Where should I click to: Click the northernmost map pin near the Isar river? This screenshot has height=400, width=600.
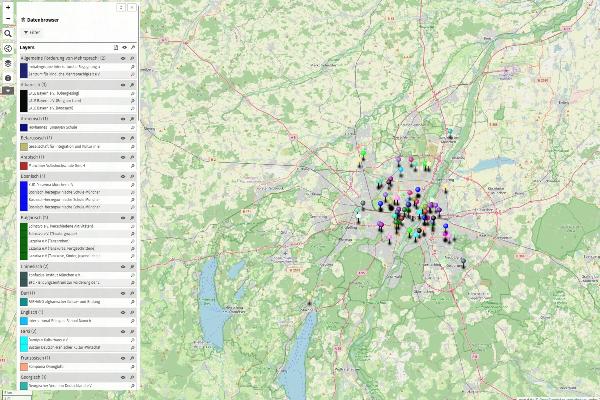[450, 132]
